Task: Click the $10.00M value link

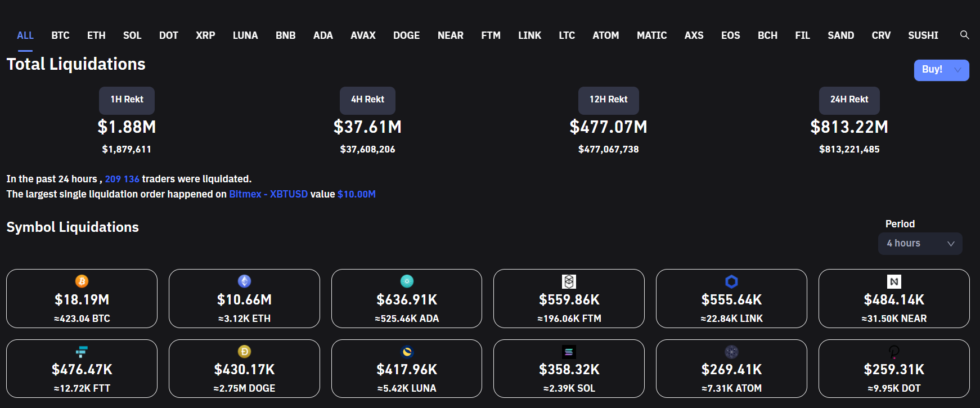Action: [357, 194]
